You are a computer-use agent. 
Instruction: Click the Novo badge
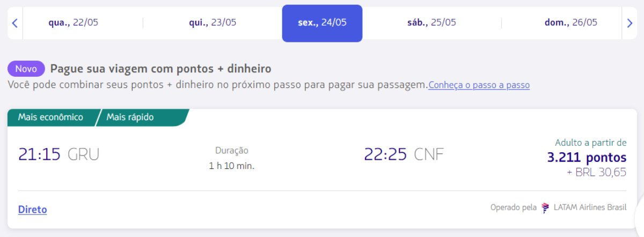[x=26, y=69]
